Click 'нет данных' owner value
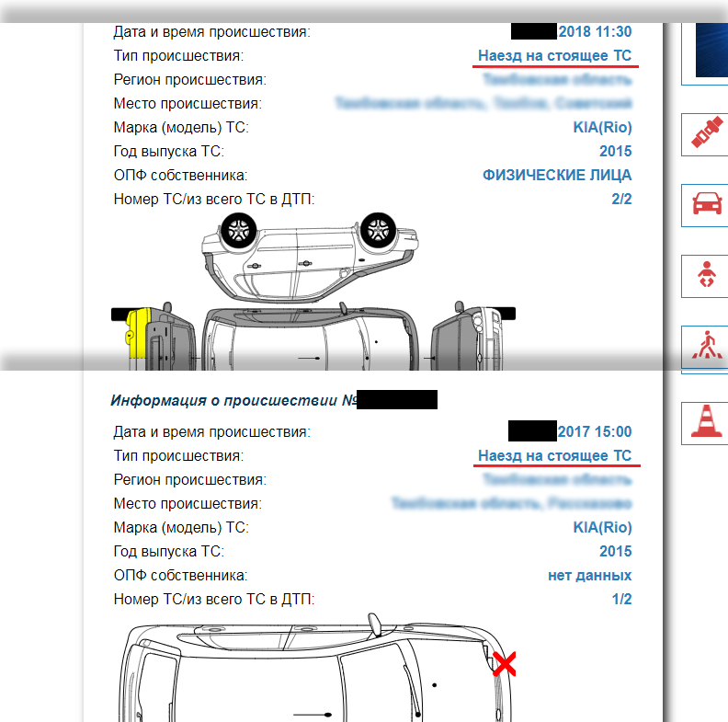The width and height of the screenshot is (728, 722). (x=589, y=576)
